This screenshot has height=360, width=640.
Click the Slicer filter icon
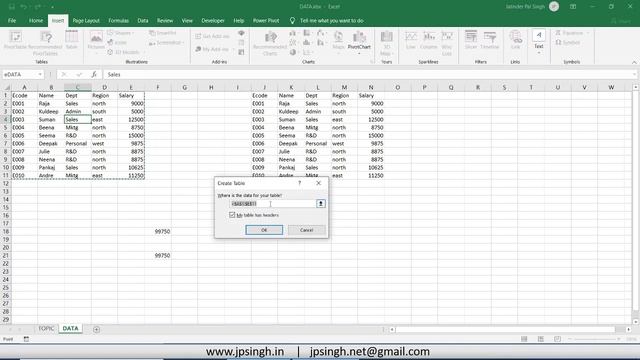[471, 40]
